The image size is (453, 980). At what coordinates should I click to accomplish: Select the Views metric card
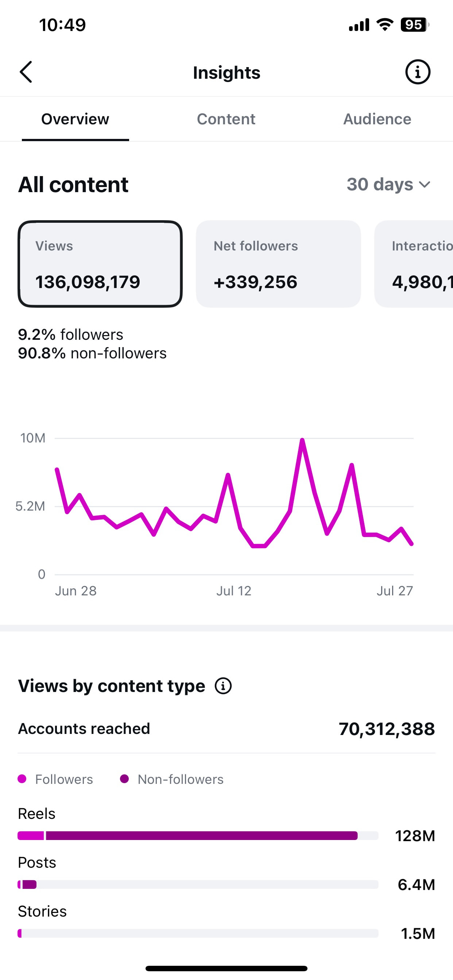(100, 264)
